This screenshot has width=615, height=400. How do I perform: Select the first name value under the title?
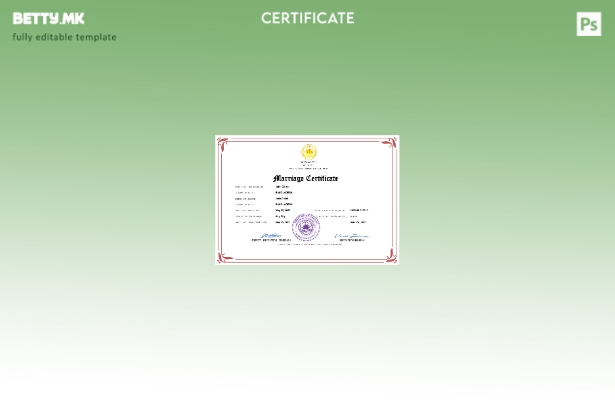click(x=282, y=187)
